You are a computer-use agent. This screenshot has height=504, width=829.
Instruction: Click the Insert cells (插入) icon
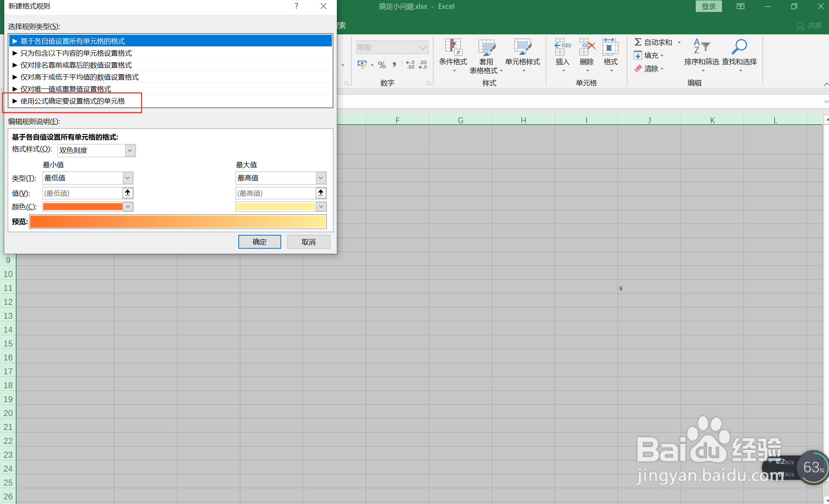(x=562, y=47)
